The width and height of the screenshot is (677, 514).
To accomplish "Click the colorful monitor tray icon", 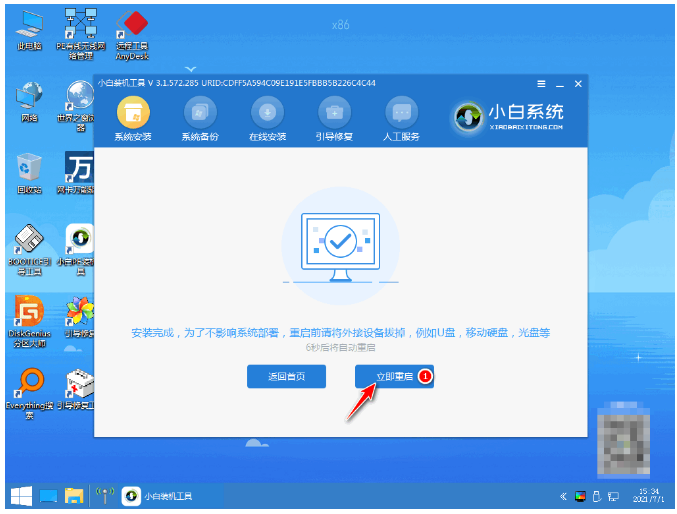I will [x=580, y=497].
